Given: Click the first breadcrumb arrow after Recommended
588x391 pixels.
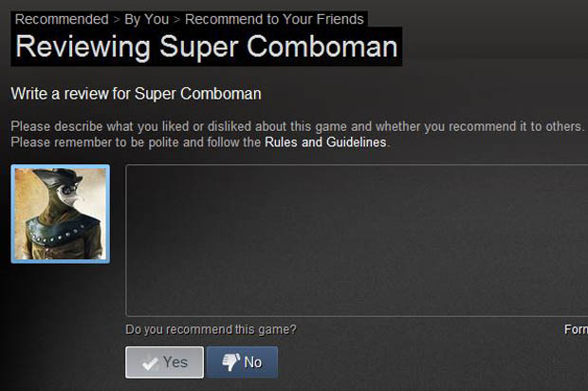Looking at the screenshot, I should pos(117,20).
